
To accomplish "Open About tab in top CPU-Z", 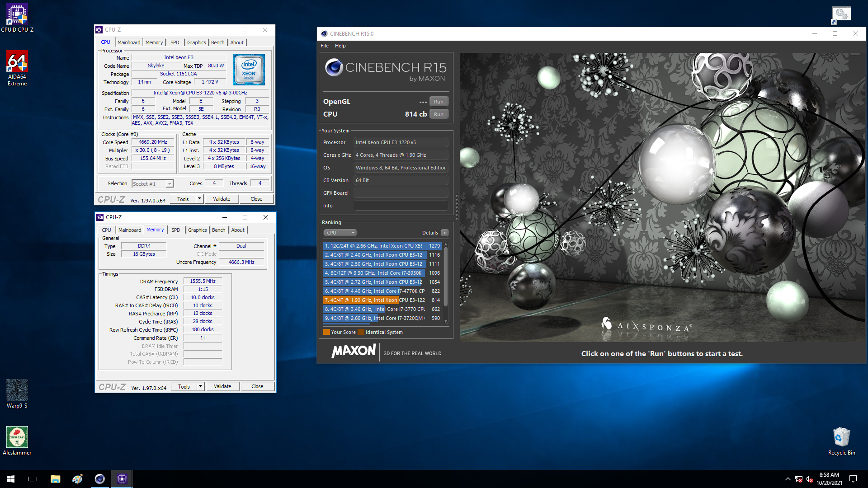I will click(237, 42).
